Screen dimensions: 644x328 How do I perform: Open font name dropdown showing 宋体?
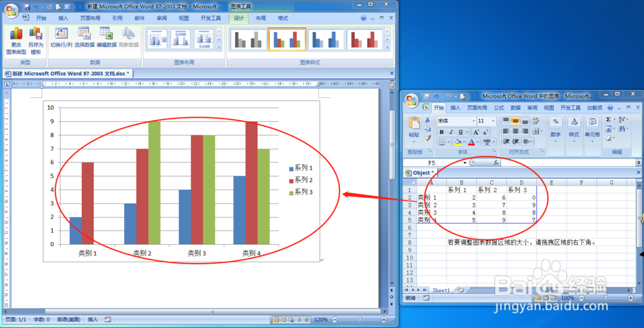(473, 121)
